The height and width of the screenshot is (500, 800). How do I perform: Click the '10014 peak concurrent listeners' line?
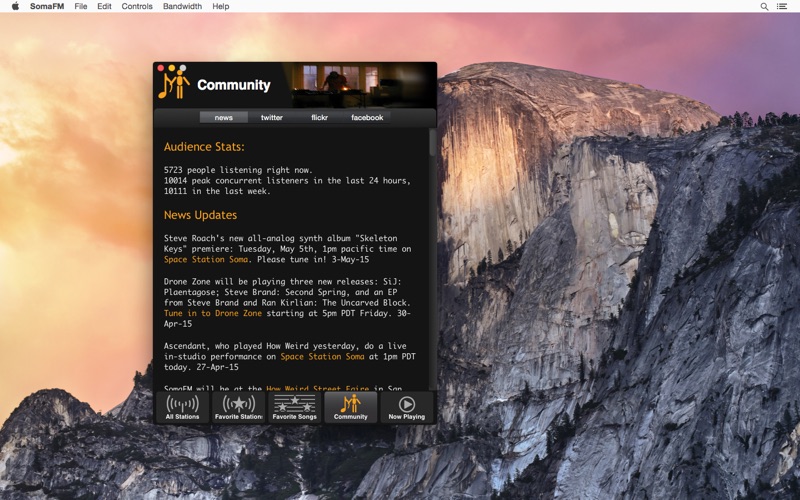pyautogui.click(x=287, y=181)
